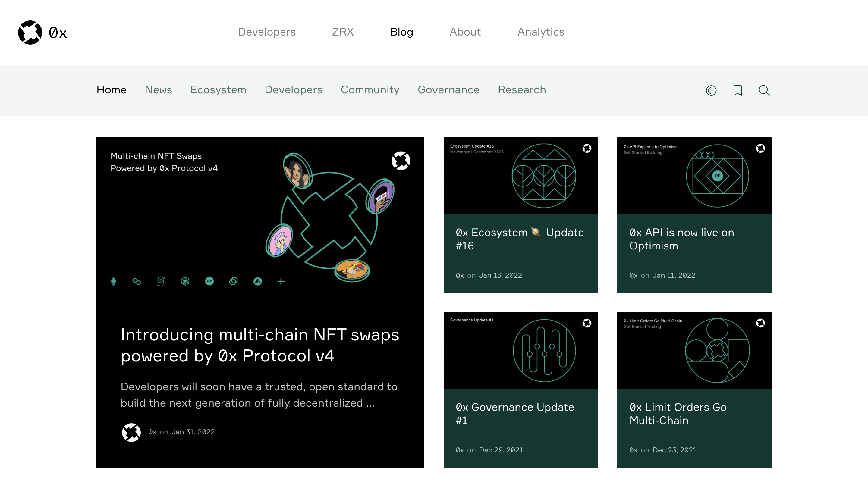
Task: Click the 0x Governance Update #1 title
Action: tap(514, 414)
